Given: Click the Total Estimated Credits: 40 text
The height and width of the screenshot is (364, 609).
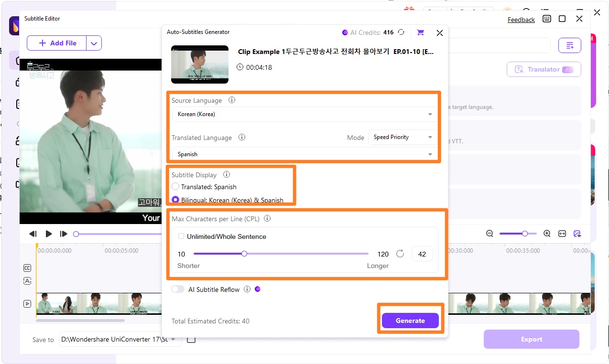Looking at the screenshot, I should pos(210,321).
